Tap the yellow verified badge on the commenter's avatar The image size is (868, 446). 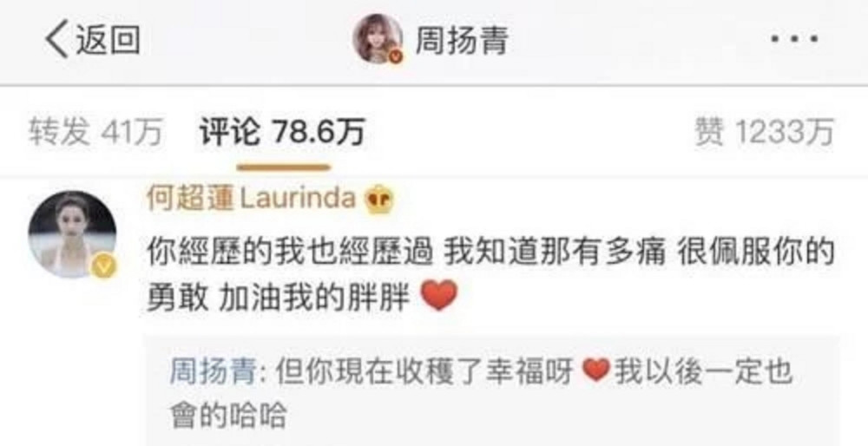[103, 268]
